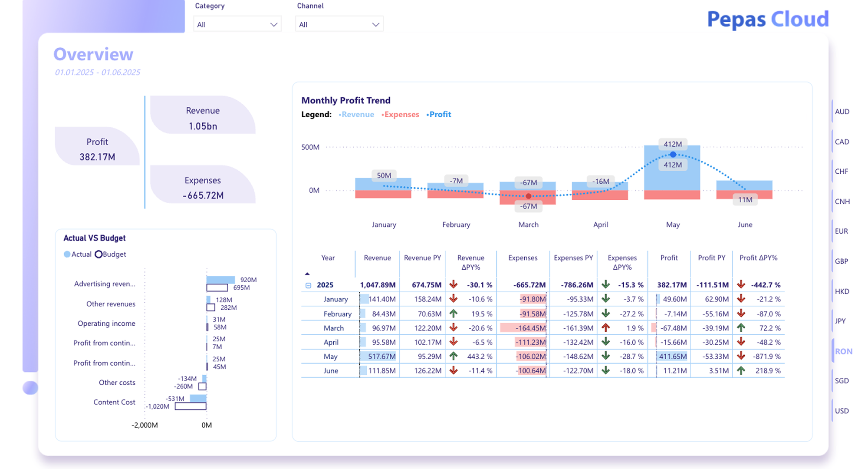Click the Actual legend marker
The height and width of the screenshot is (469, 868).
(67, 254)
